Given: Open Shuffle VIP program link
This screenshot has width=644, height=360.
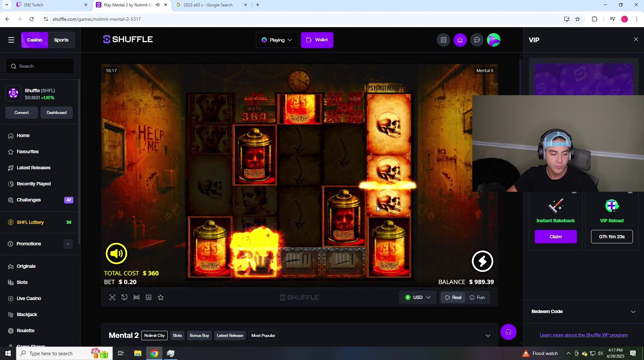Looking at the screenshot, I should [x=584, y=335].
